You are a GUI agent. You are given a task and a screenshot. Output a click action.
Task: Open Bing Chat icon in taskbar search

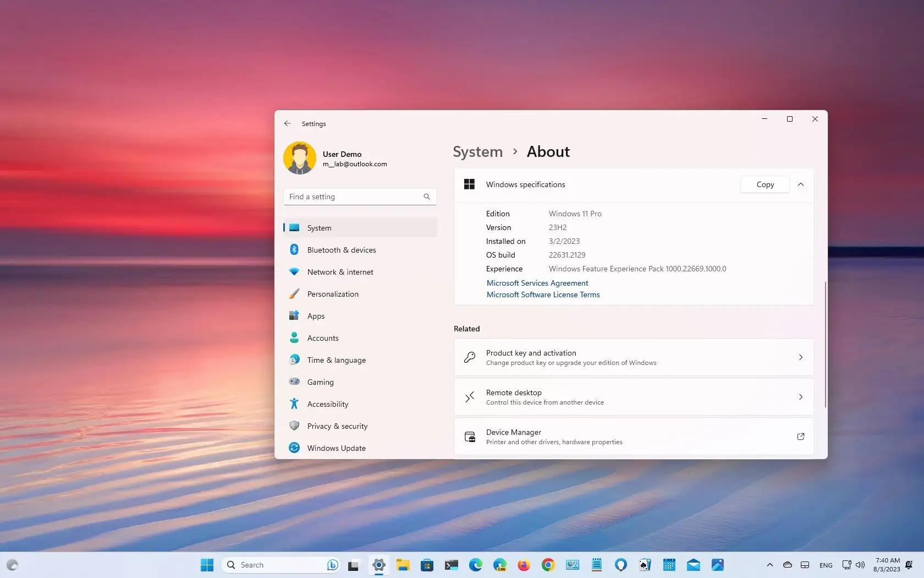[332, 565]
